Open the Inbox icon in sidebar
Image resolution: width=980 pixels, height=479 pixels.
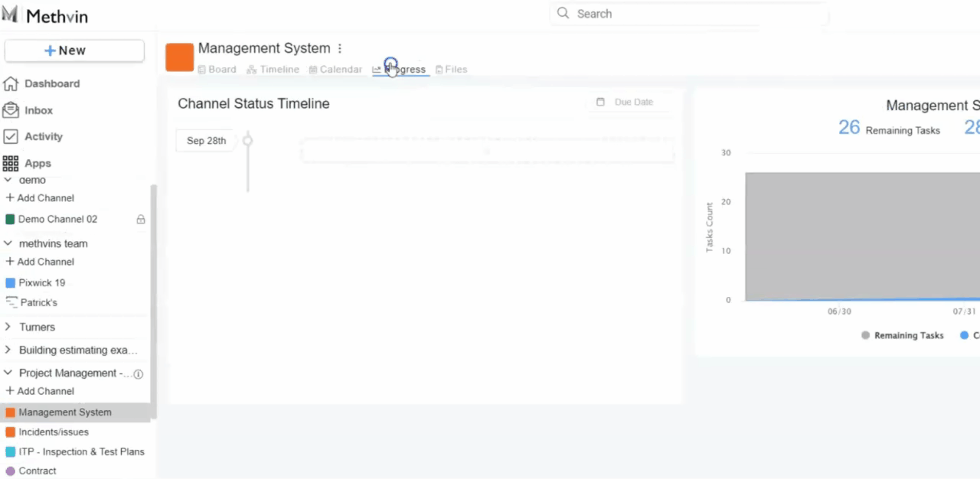(11, 110)
